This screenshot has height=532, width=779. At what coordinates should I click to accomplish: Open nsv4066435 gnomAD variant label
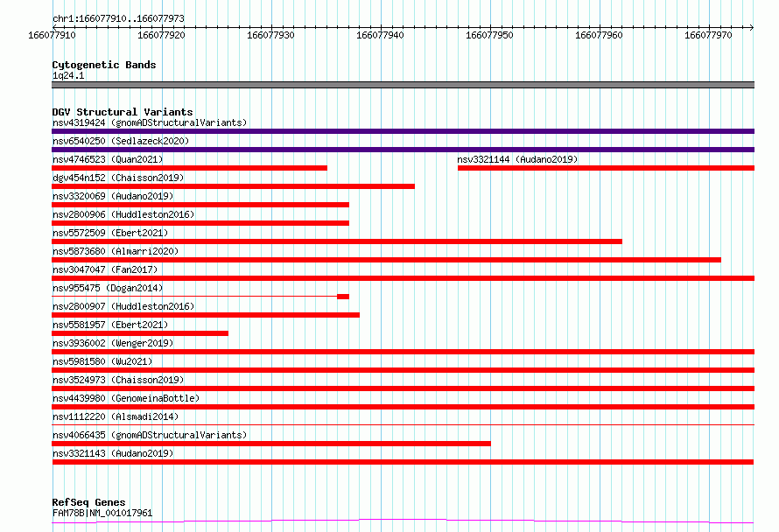(150, 435)
